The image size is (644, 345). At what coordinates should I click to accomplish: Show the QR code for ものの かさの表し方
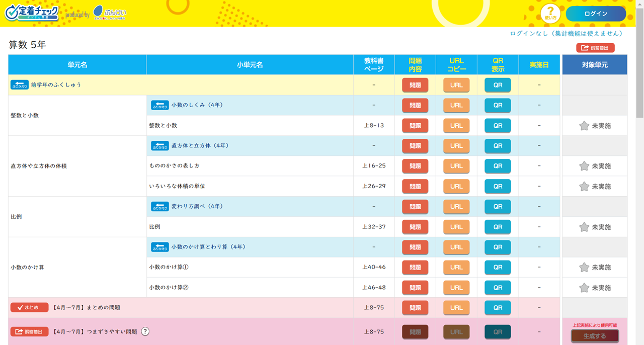(498, 166)
